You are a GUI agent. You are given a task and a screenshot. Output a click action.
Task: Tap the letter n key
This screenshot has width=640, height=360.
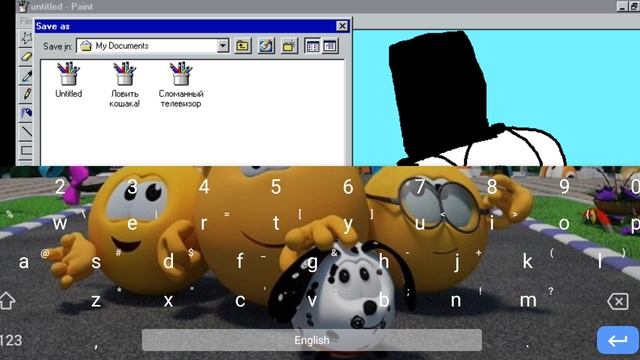pos(456,301)
